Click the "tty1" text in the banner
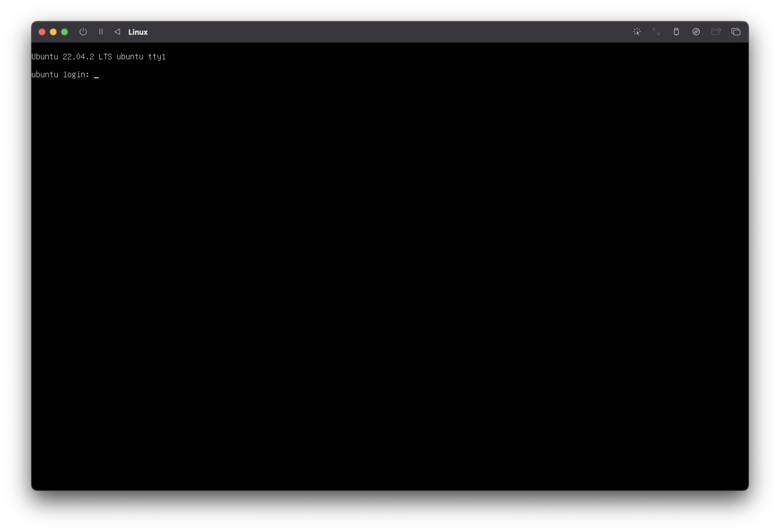Image resolution: width=780 pixels, height=532 pixels. pyautogui.click(x=157, y=57)
